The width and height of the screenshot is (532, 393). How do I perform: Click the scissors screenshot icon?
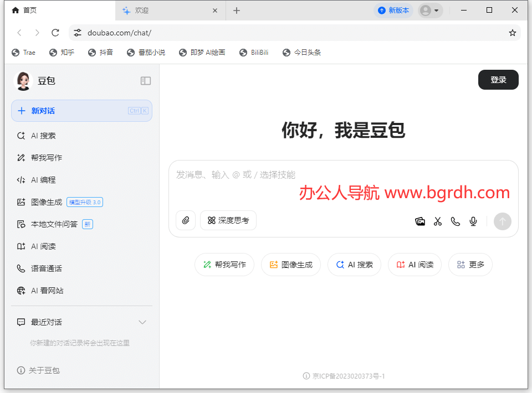coord(438,221)
